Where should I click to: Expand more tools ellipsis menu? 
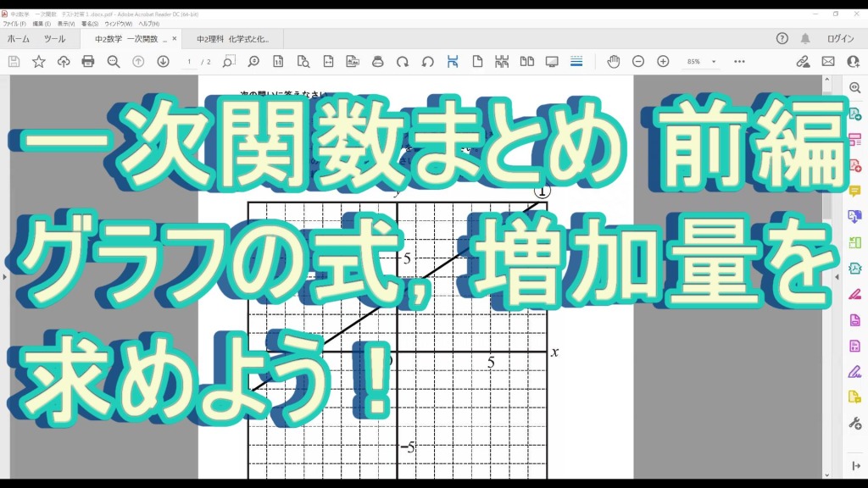(x=739, y=62)
